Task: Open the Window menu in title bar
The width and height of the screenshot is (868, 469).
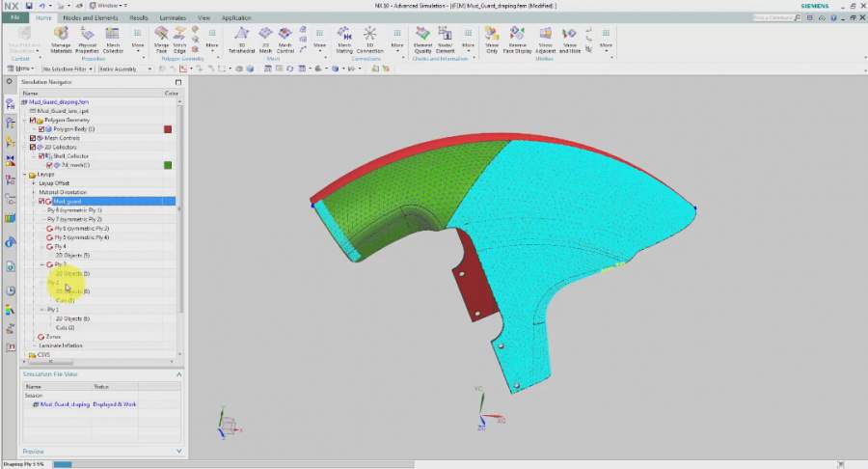Action: point(108,6)
